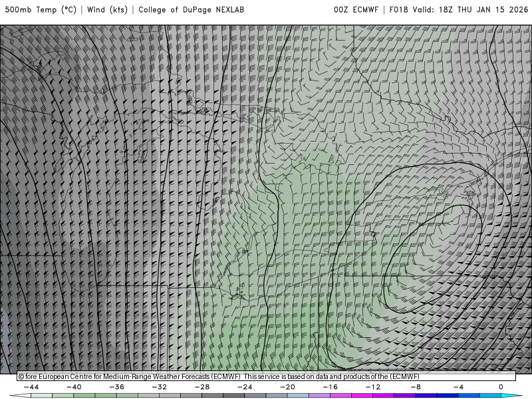
Task: Click the -44 colorbar label
Action: click(x=31, y=387)
